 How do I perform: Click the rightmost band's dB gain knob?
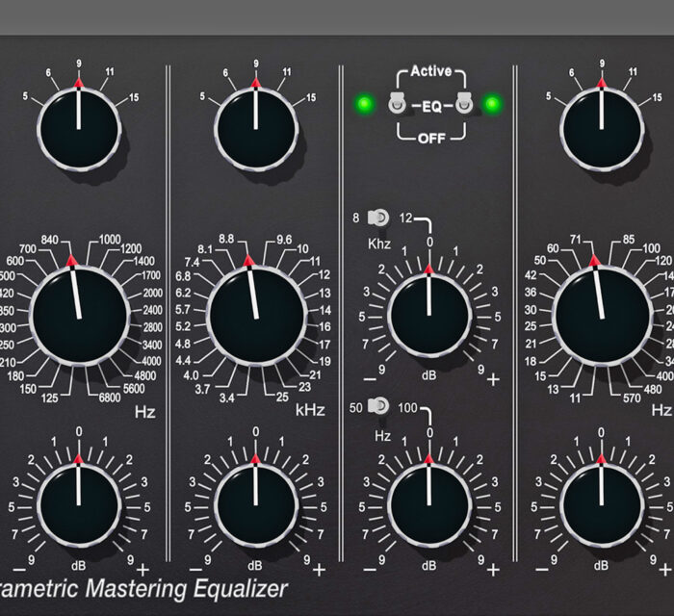pos(603,503)
